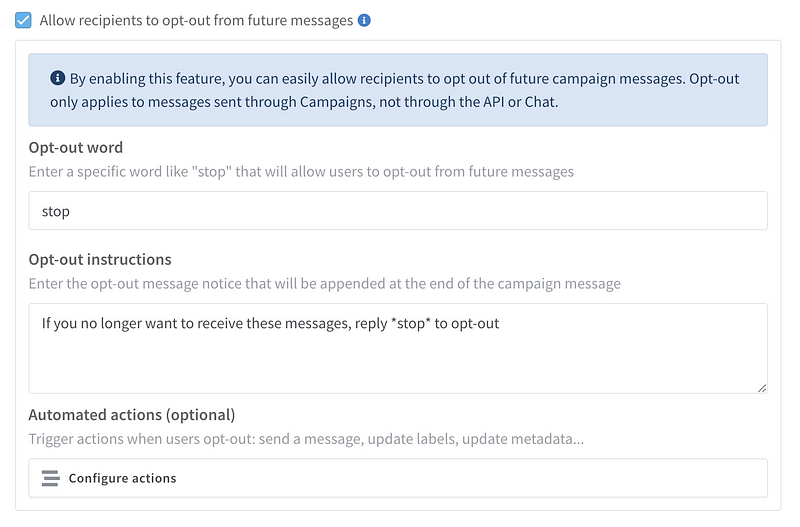The width and height of the screenshot is (800, 527).
Task: Click the info icon inside blue notice banner
Action: (x=56, y=79)
